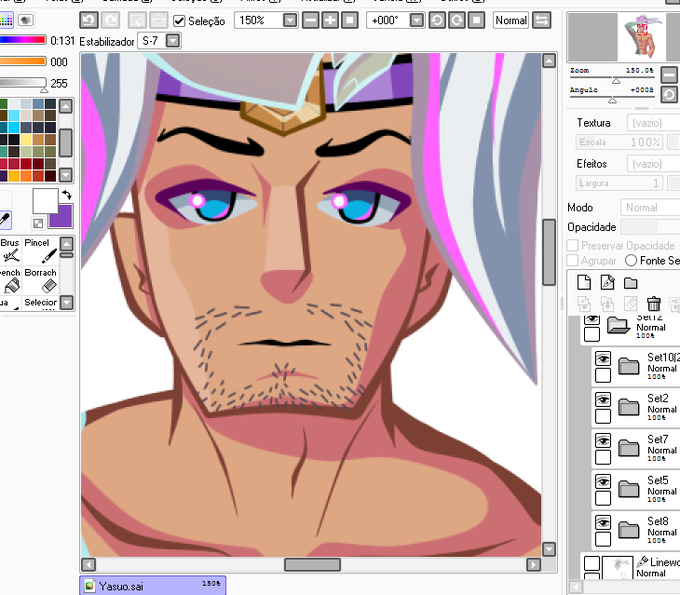Screen dimensions: 680x595
Task: Click the canvas vertical scrollbar thumb
Action: click(549, 252)
